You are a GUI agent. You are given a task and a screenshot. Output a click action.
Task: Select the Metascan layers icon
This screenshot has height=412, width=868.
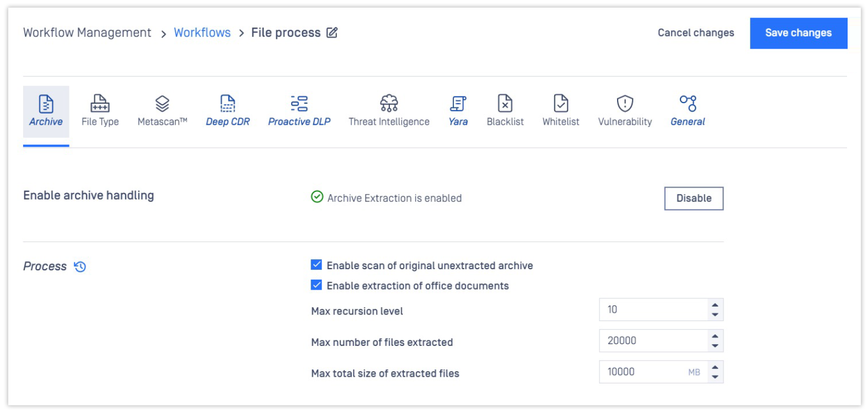[162, 103]
